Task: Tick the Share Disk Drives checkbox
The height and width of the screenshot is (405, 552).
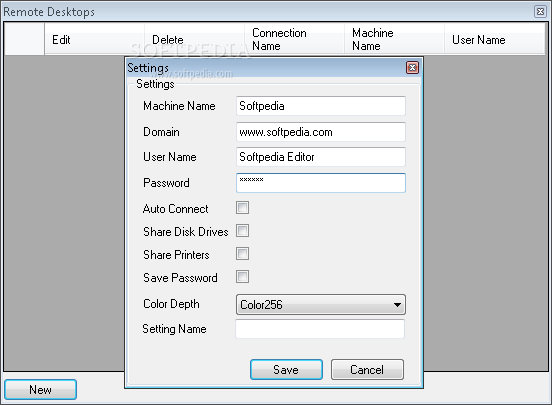Action: [243, 231]
